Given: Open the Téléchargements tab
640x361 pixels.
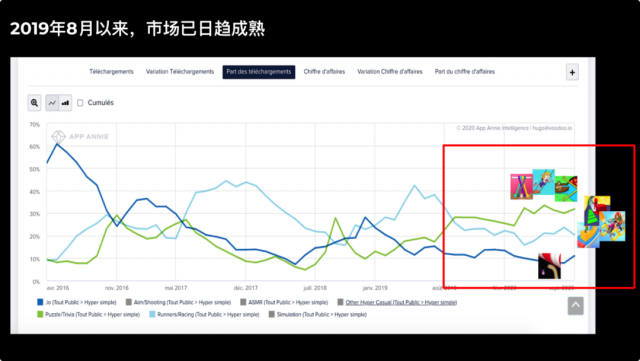Looking at the screenshot, I should (111, 72).
